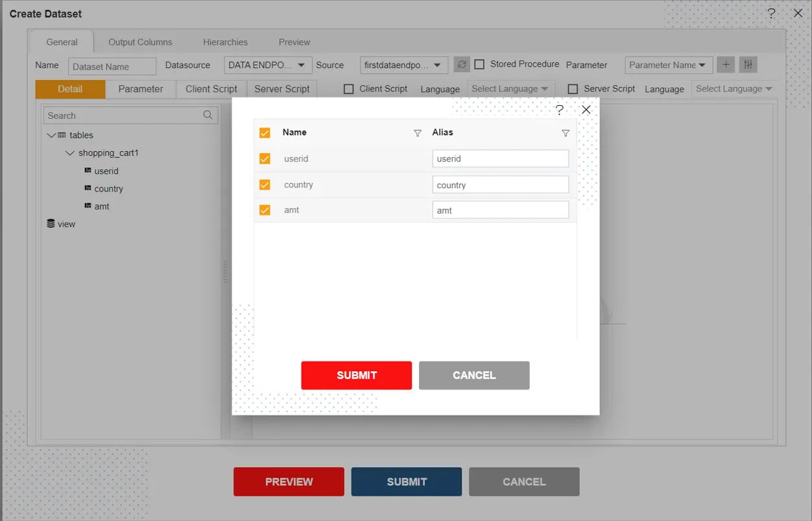The width and height of the screenshot is (812, 521).
Task: Open the parameter settings sliders icon
Action: (748, 64)
